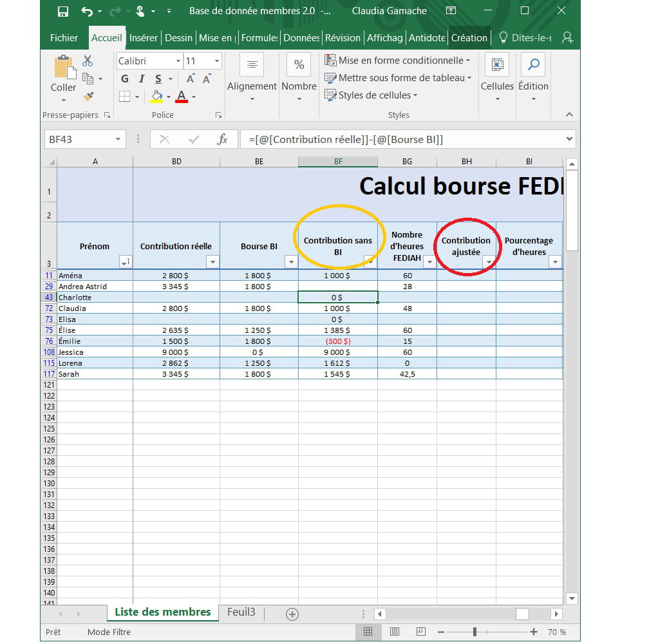Increase the font size
Viewport: 649px width, 644px height.
tap(191, 79)
